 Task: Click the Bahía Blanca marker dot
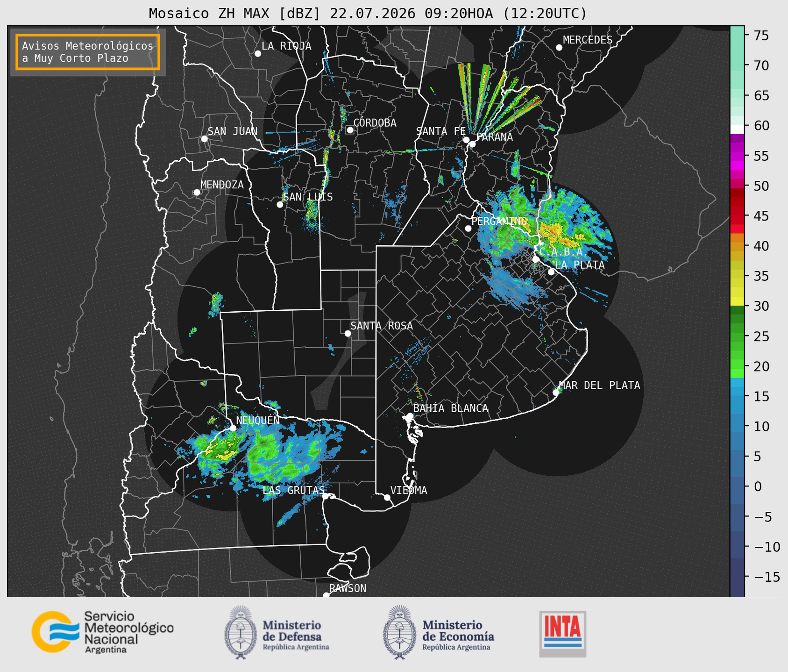pos(410,416)
